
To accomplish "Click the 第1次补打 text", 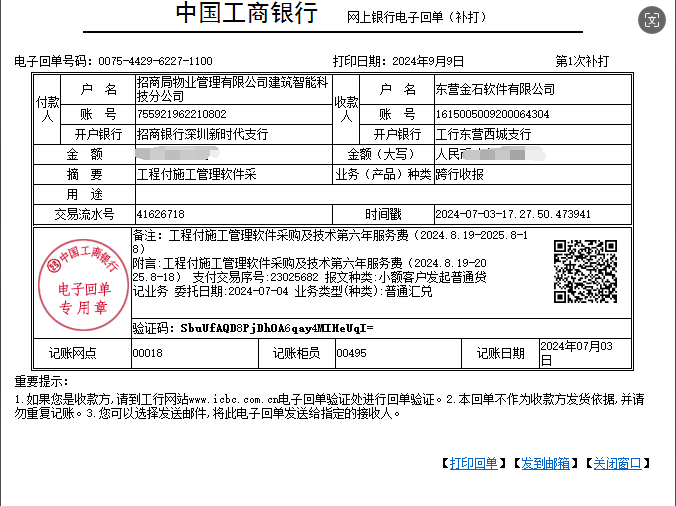I will [582, 61].
